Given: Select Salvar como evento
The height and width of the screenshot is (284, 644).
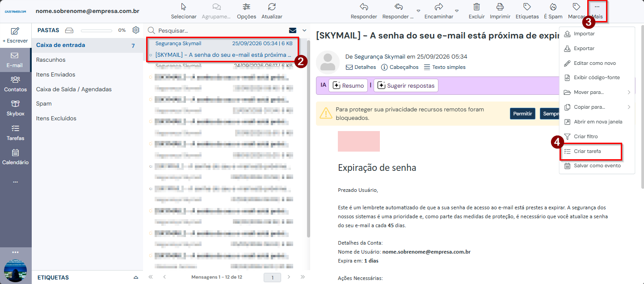Looking at the screenshot, I should click(x=597, y=165).
